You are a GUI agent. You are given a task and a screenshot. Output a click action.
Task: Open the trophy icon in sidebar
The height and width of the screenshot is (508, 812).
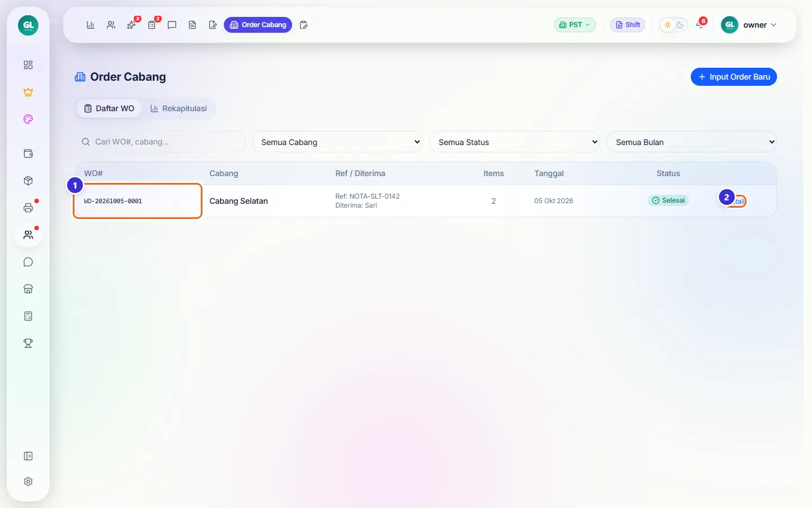28,343
